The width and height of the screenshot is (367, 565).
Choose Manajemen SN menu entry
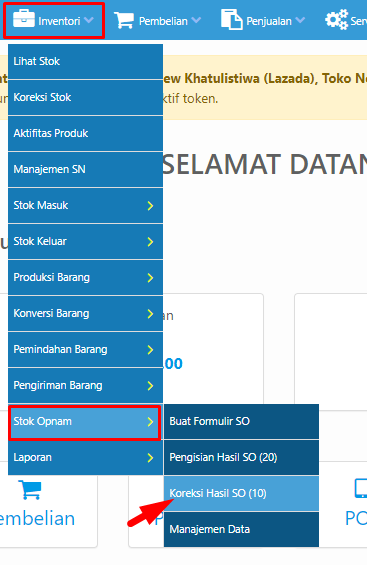coord(85,169)
